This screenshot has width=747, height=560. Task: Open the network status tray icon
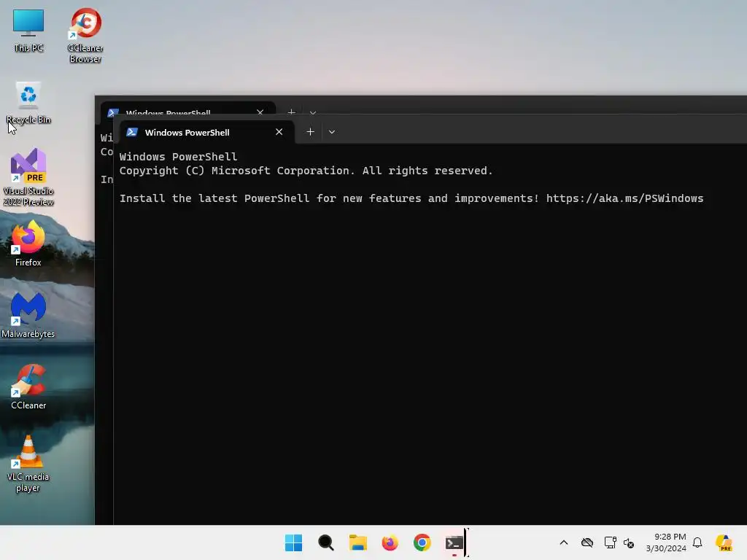coord(610,542)
